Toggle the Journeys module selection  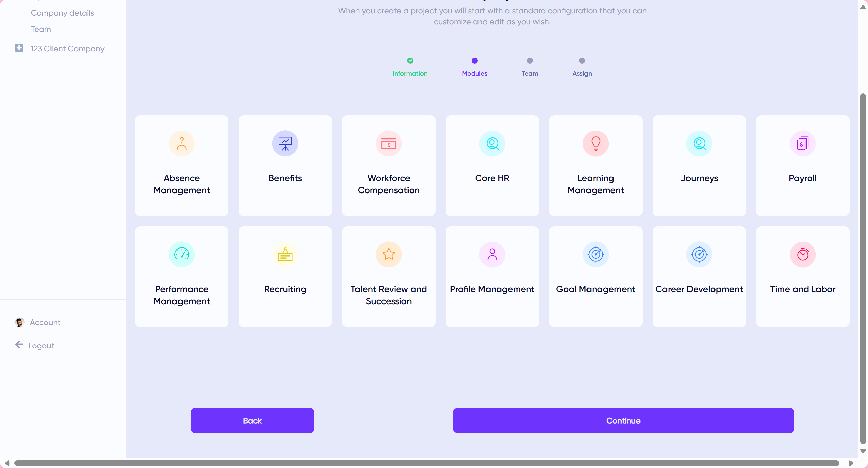tap(699, 165)
